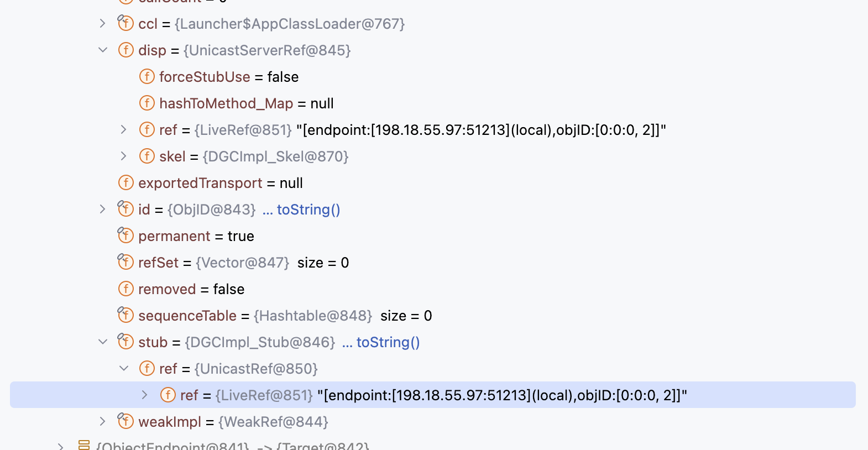Expand the ccl AppClassLoader node

tap(103, 24)
